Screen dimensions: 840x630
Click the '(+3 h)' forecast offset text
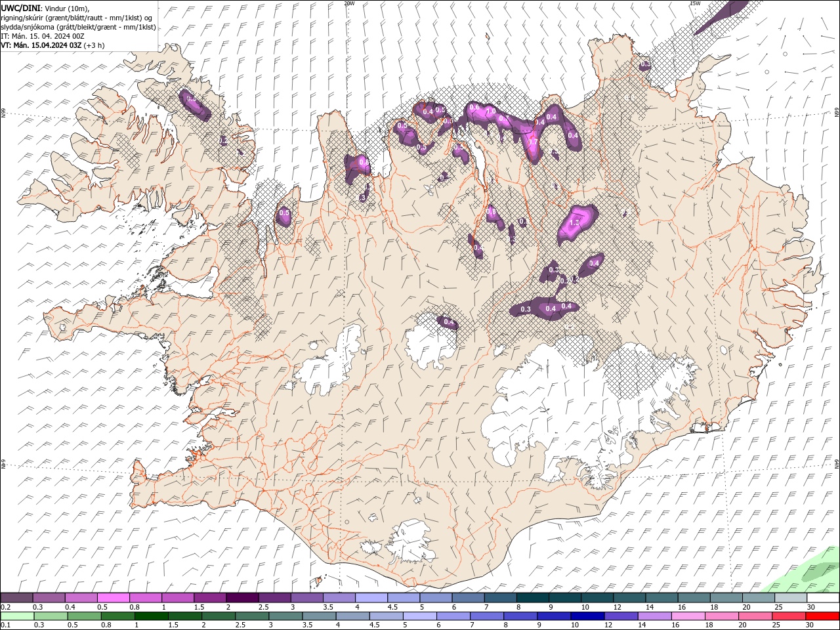(94, 45)
